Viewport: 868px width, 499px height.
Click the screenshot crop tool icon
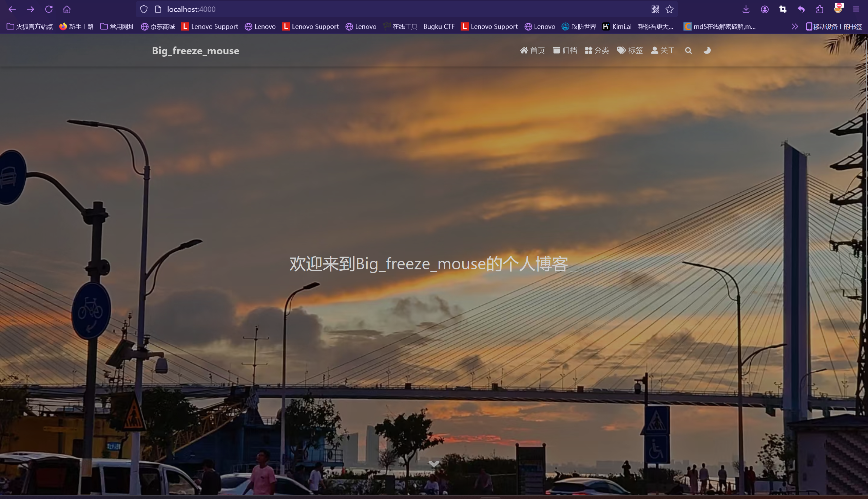[783, 9]
